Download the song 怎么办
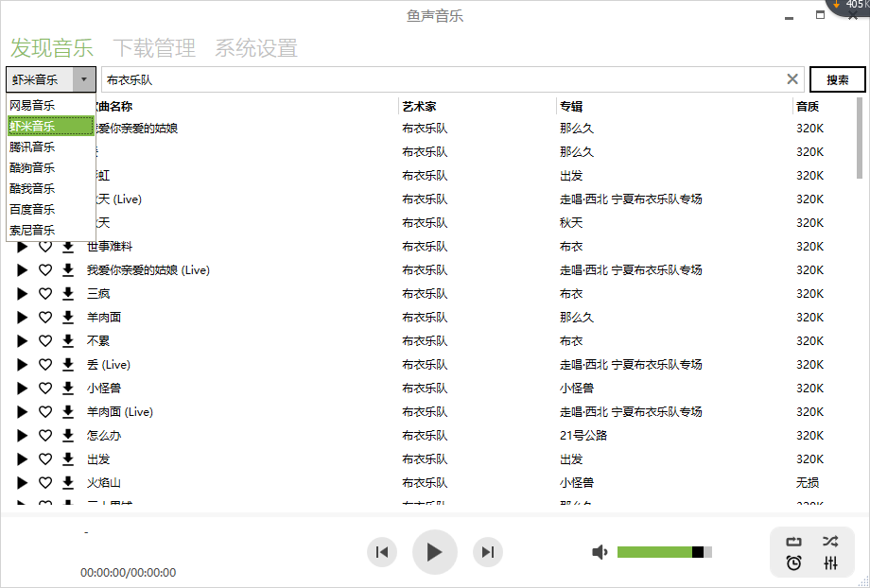Image resolution: width=870 pixels, height=588 pixels. point(68,436)
